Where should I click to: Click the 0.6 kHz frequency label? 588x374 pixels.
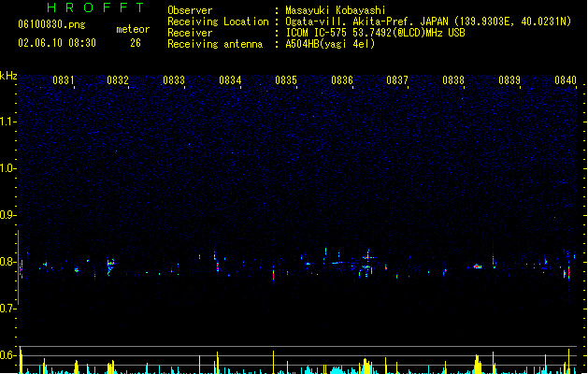click(x=7, y=355)
